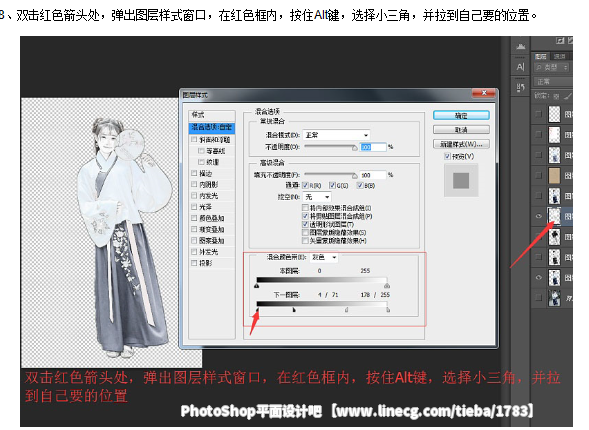Screen dimensions: 589x430
Task: Click the bottom background photo layer thumbnail
Action: point(554,298)
